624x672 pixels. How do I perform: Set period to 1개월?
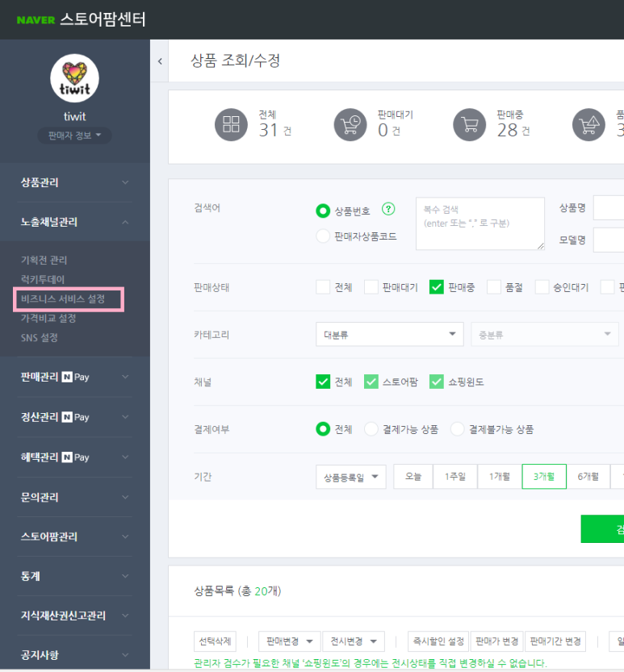pos(500,477)
